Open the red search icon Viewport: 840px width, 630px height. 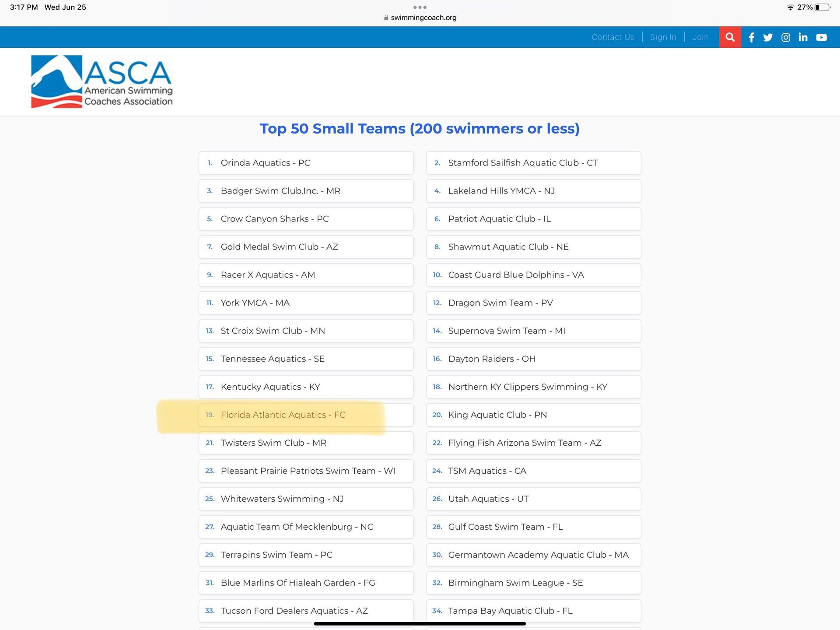[730, 37]
